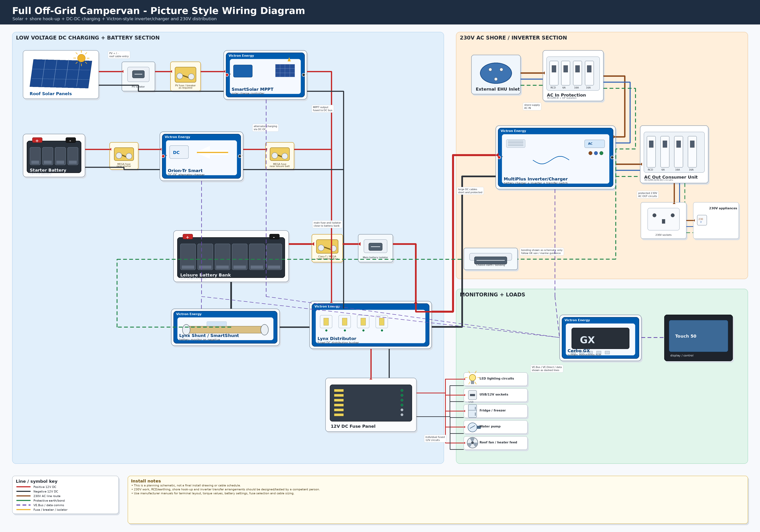Click the '230V work, RCD/earthing' note line
The image size is (760, 532).
[225, 490]
